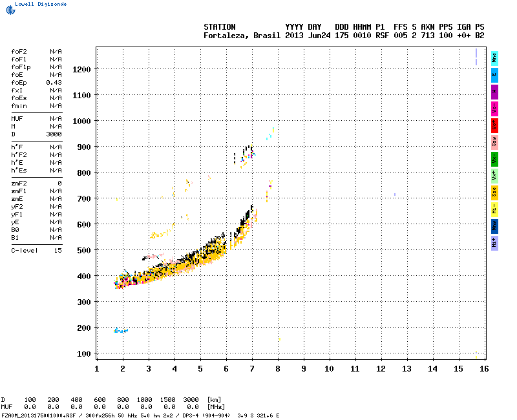This screenshot has width=517, height=420.
Task: Click the blue echo trace near 200 km
Action: tap(120, 331)
